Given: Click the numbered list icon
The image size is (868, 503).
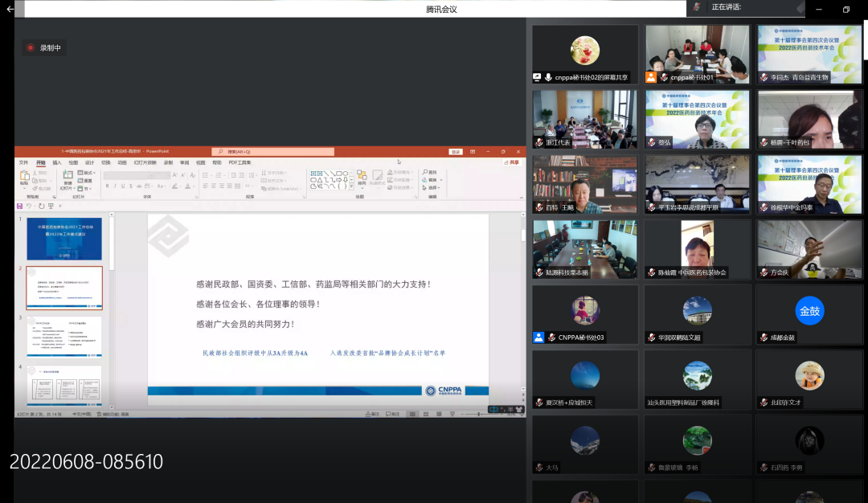Looking at the screenshot, I should pos(219,175).
